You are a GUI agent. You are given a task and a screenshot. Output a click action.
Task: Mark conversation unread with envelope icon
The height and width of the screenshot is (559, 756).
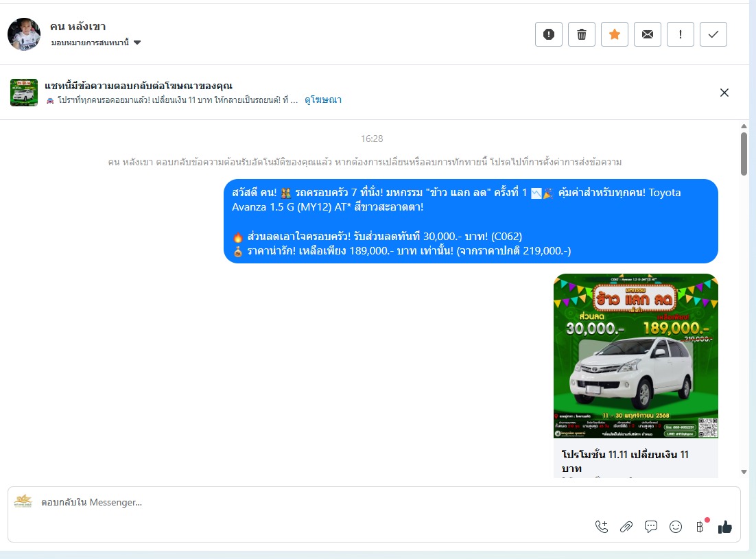pos(648,34)
